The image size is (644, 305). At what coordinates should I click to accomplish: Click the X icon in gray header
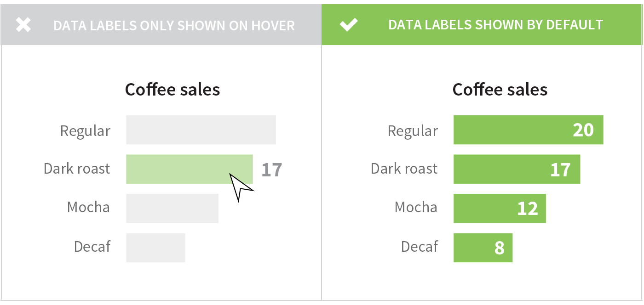[x=23, y=25]
